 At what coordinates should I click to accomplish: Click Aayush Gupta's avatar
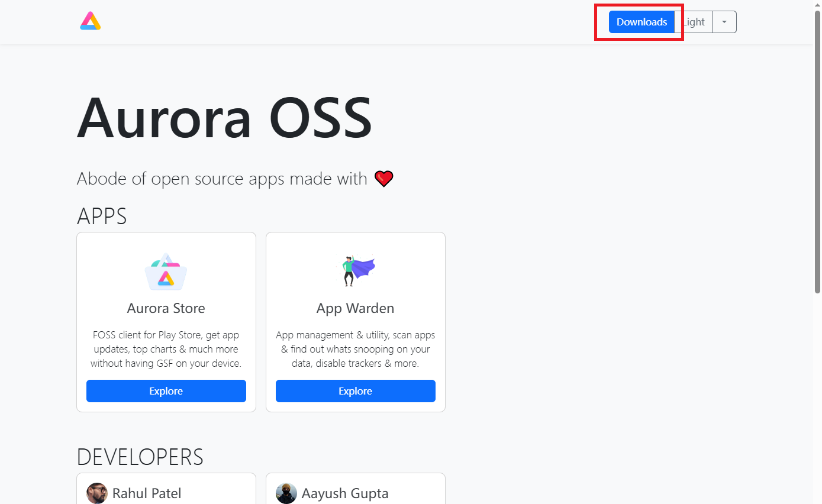coord(286,493)
